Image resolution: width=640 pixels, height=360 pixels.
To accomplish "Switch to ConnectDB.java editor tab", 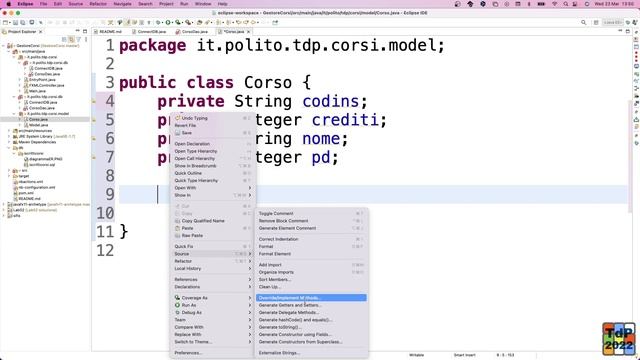I will click(x=149, y=31).
